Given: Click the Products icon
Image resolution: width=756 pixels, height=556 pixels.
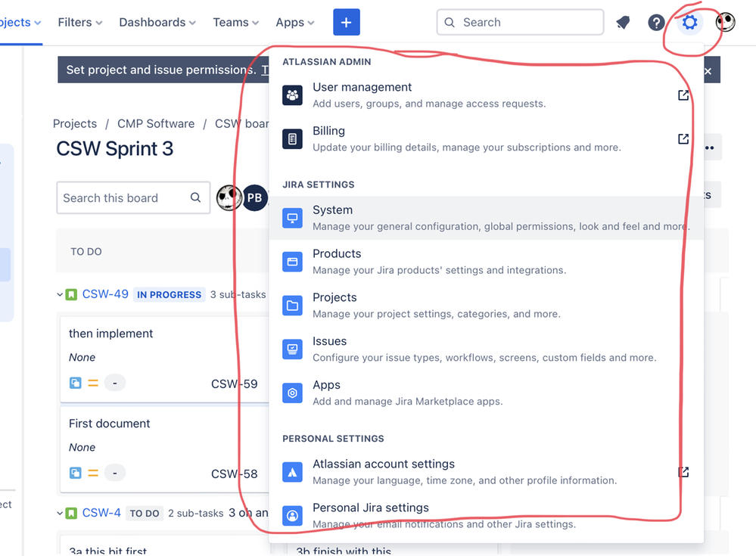Looking at the screenshot, I should point(292,262).
